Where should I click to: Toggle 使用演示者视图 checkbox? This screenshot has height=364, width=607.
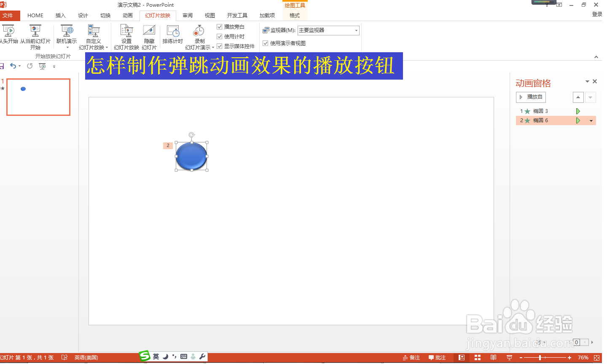(x=266, y=43)
